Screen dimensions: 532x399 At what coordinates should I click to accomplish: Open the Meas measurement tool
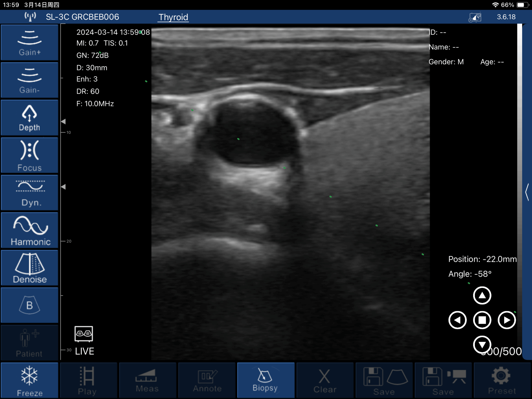(x=147, y=380)
